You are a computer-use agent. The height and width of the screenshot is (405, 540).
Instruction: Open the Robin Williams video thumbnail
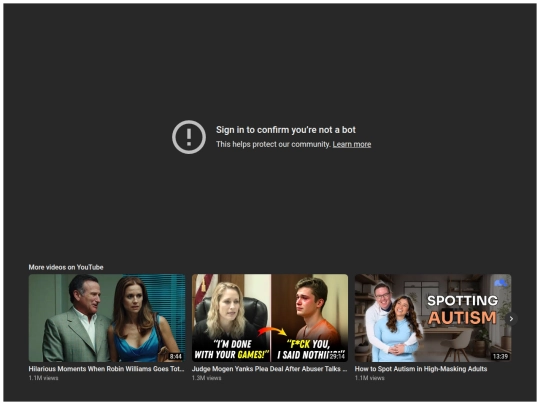tap(107, 318)
